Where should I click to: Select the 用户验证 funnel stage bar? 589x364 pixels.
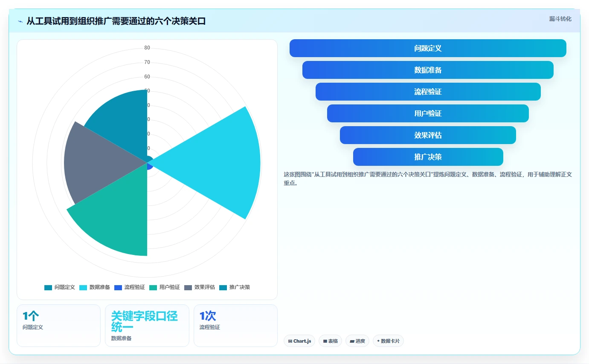428,113
